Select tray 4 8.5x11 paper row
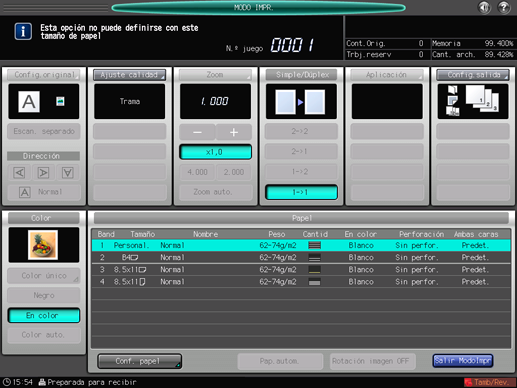Screen dimensions: 517x388 pyautogui.click(x=301, y=282)
